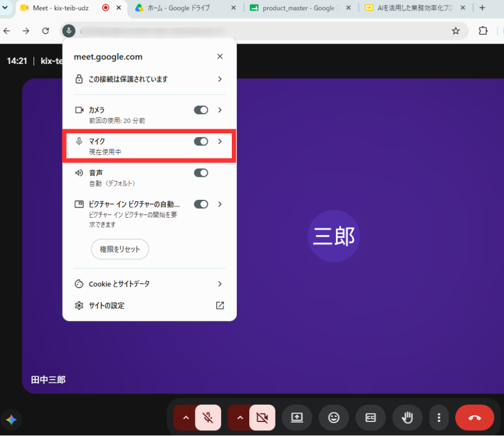Click the meet.google.com heading text
This screenshot has width=504, height=436.
point(108,57)
